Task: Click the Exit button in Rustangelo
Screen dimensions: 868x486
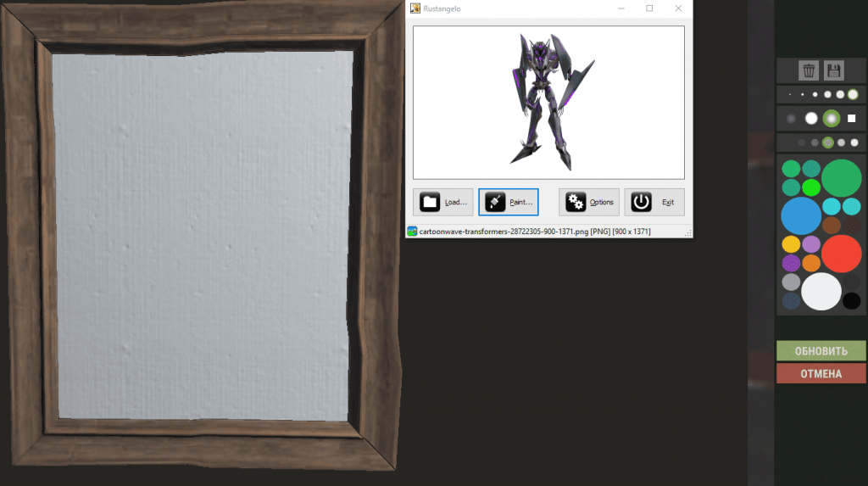Action: click(x=654, y=202)
